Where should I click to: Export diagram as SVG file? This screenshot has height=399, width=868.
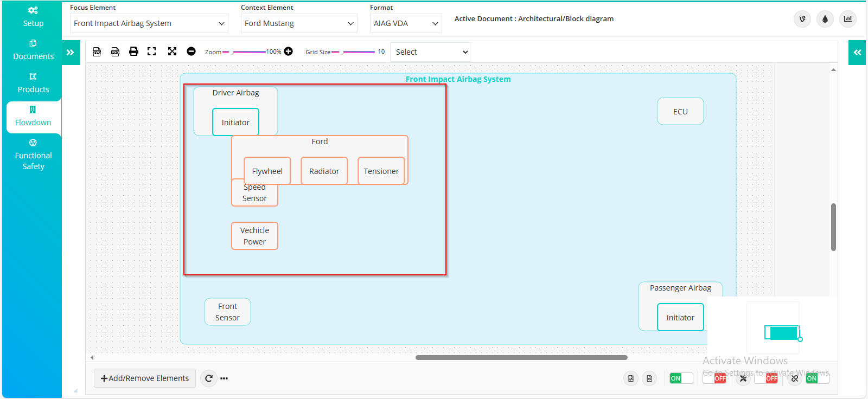coord(97,52)
